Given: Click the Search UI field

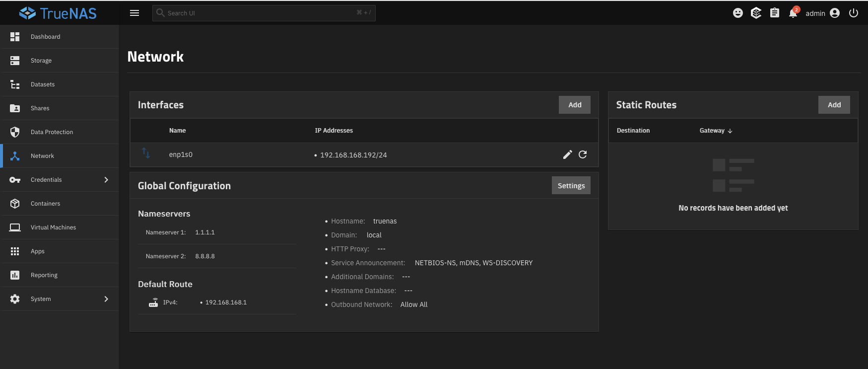Looking at the screenshot, I should click(x=263, y=13).
